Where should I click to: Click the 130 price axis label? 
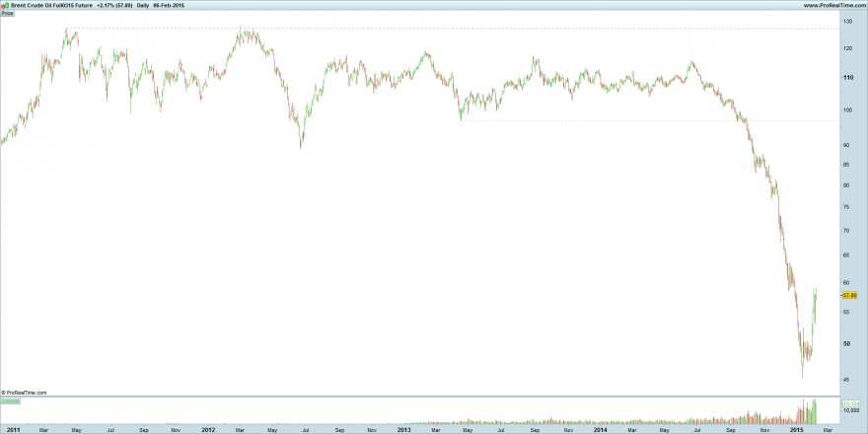click(x=847, y=21)
